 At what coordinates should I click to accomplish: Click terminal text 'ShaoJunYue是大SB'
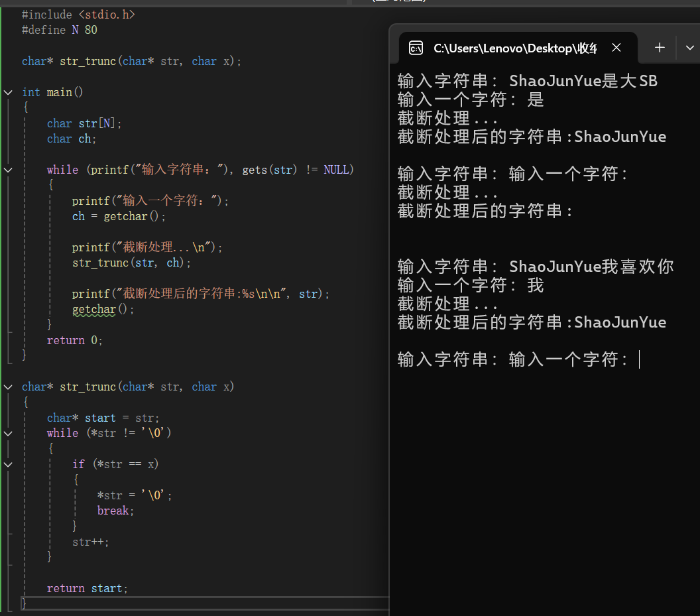point(583,81)
